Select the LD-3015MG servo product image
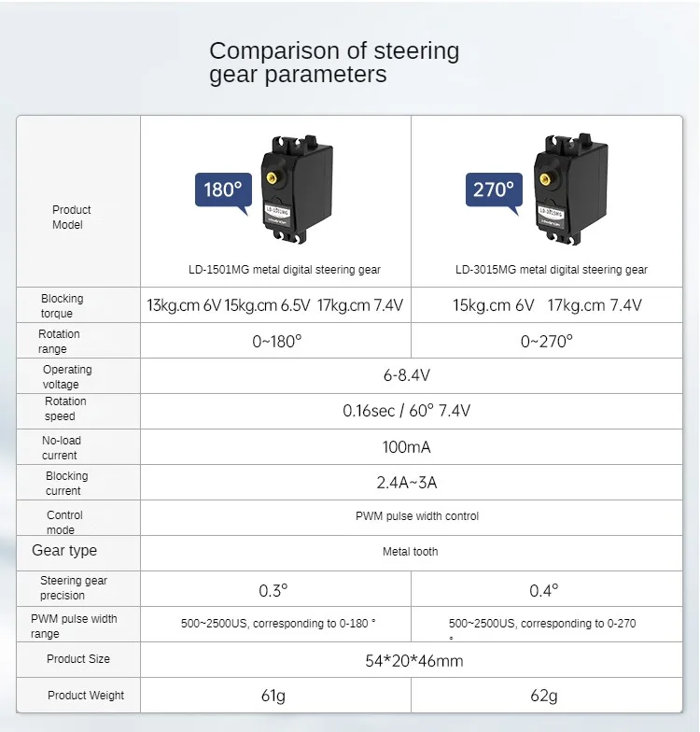The height and width of the screenshot is (732, 700). (568, 190)
